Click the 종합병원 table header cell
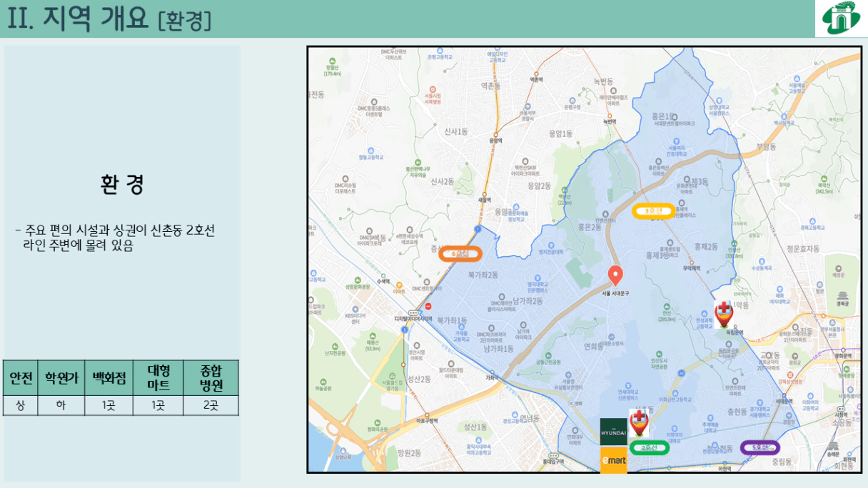Screen dimensions: 868x488 click(211, 378)
